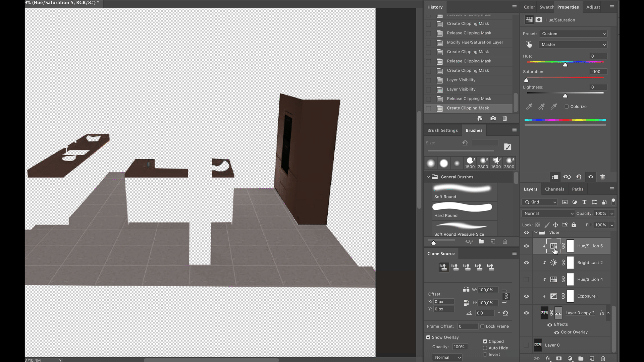Show the hidden Layer 0
This screenshot has height=362, width=644.
(526, 345)
